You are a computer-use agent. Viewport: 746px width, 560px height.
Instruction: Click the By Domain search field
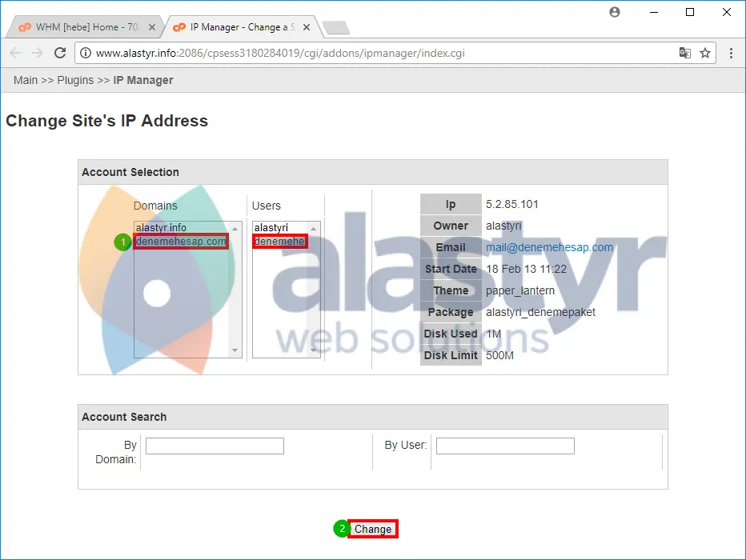(214, 446)
